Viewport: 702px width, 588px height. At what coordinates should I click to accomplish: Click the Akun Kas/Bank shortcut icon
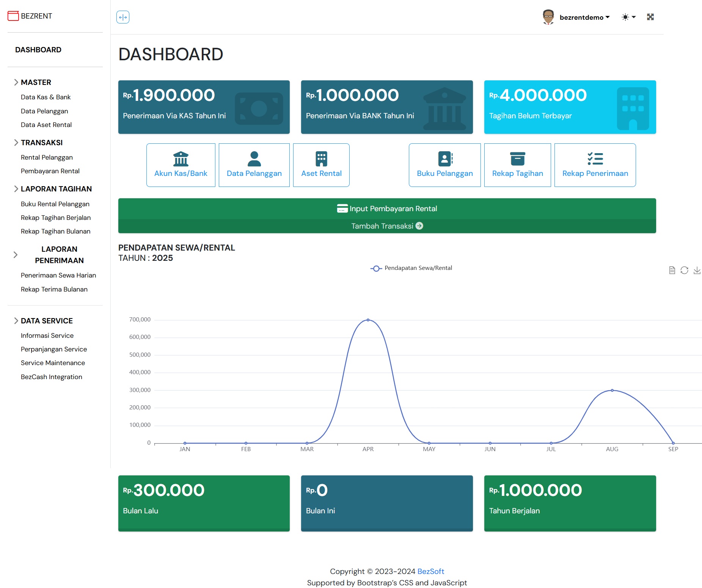click(181, 159)
